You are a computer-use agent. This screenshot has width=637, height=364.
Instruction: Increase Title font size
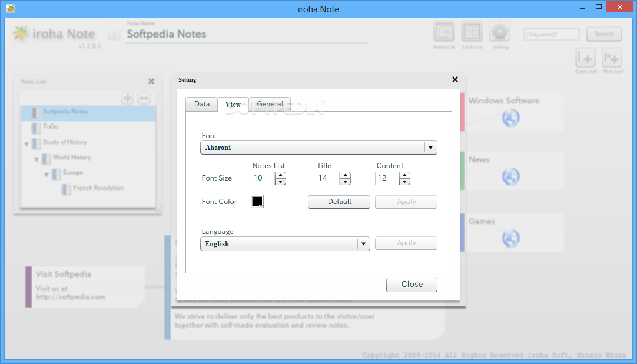[345, 175]
